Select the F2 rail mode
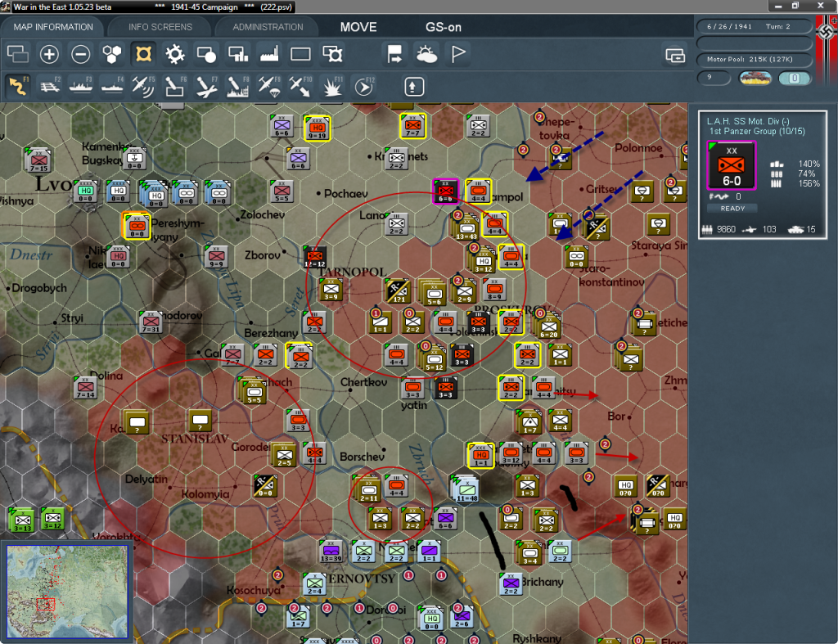This screenshot has height=644, width=838. (x=50, y=86)
